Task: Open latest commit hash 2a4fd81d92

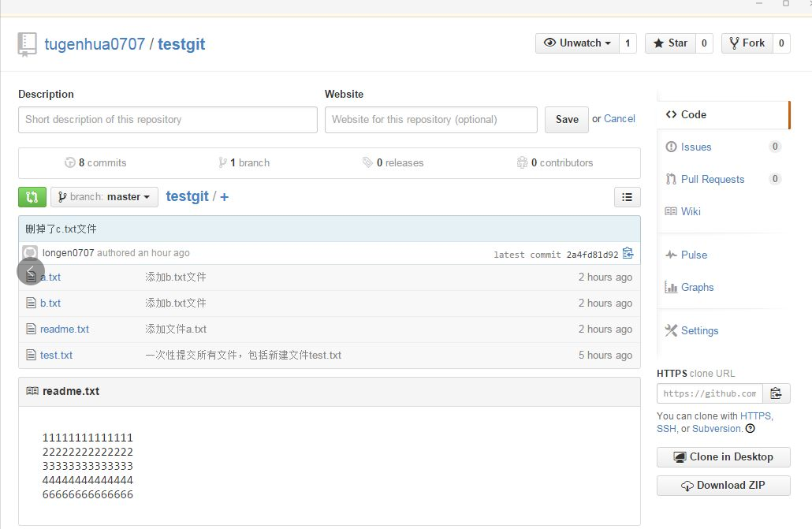Action: point(592,255)
